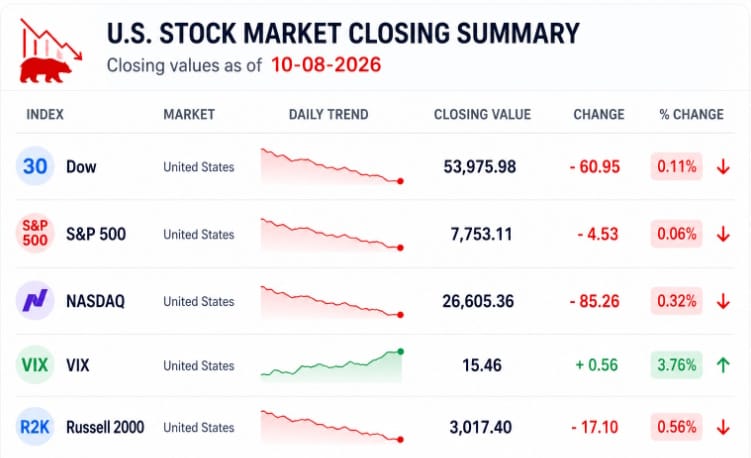Open the purple NASDAQ logo icon
The image size is (751, 458).
35,300
